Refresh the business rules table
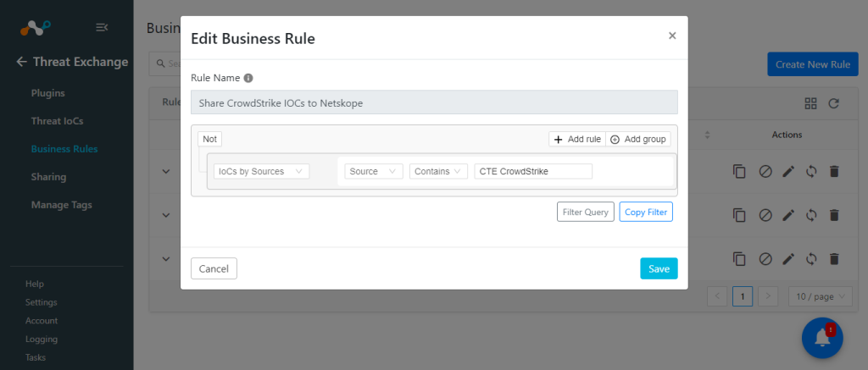 pyautogui.click(x=834, y=103)
